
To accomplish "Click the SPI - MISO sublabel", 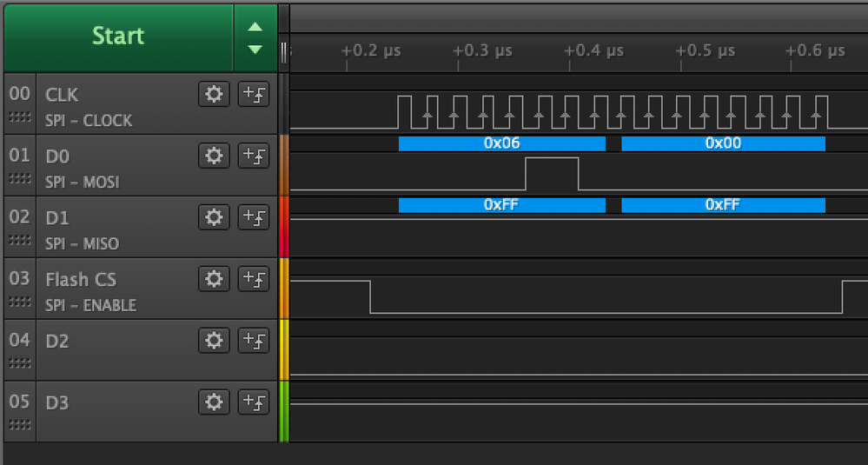I will click(x=82, y=243).
